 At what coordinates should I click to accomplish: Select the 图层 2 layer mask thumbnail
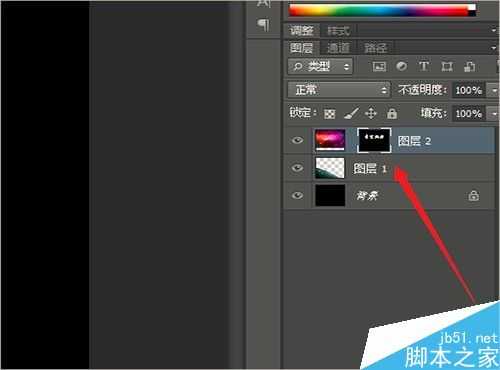pyautogui.click(x=374, y=140)
